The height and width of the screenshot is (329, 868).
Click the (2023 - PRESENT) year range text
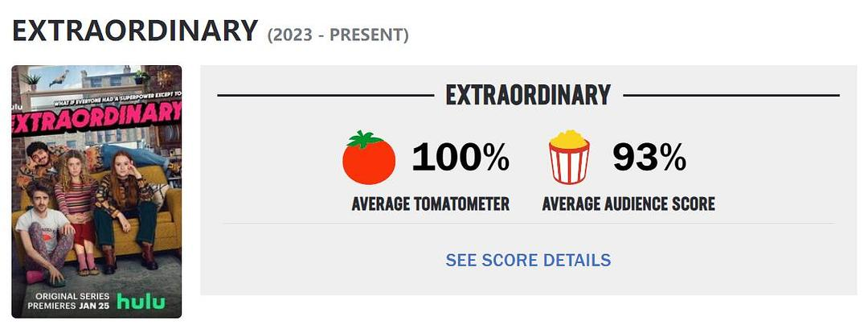pos(338,35)
